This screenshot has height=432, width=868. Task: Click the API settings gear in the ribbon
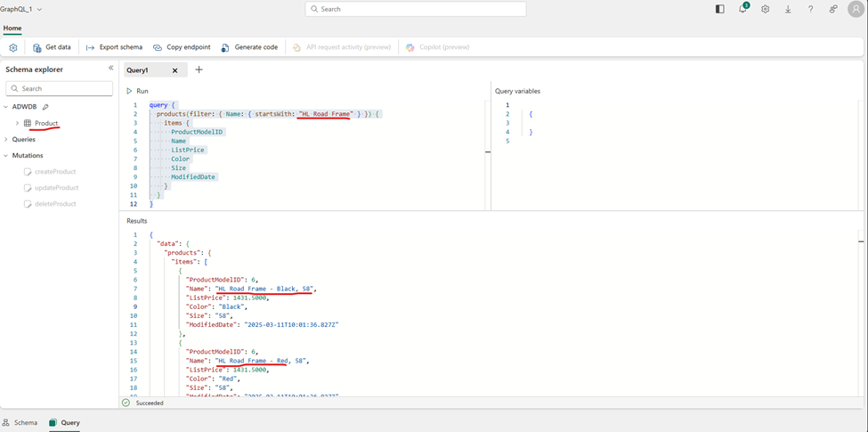(x=13, y=47)
